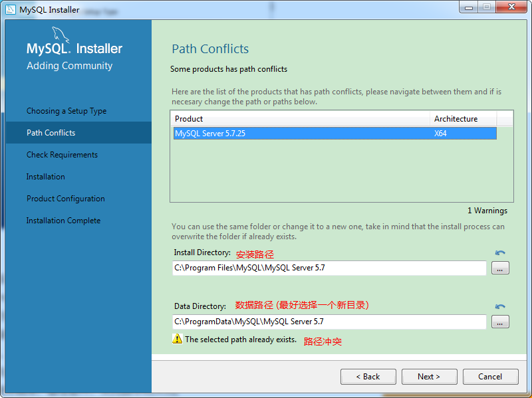Select the Path Conflicts step in sidebar

51,133
